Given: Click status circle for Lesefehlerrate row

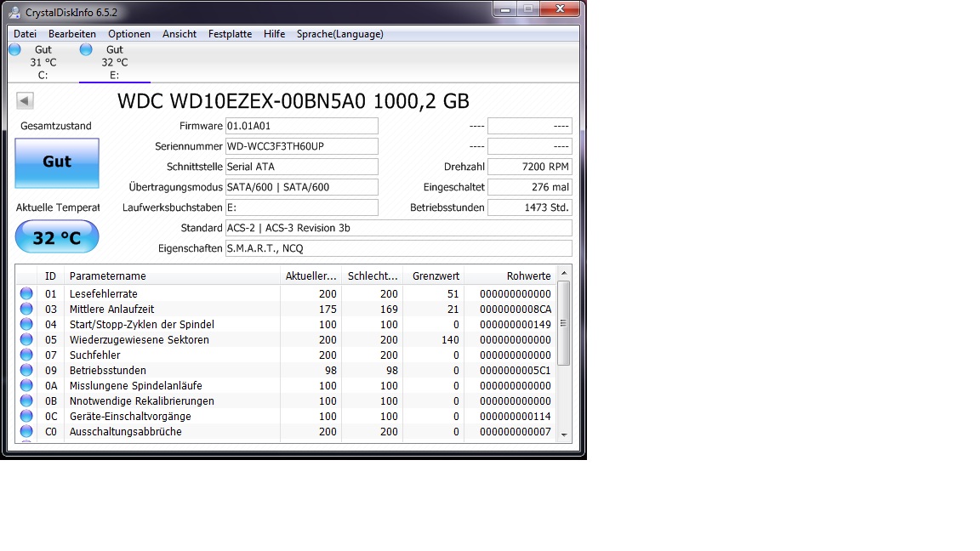Looking at the screenshot, I should point(26,293).
